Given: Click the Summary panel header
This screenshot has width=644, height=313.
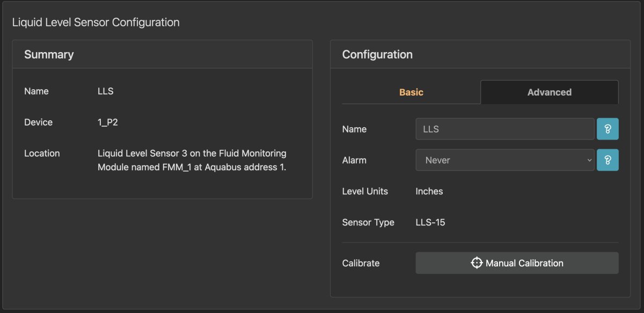Looking at the screenshot, I should click(49, 54).
